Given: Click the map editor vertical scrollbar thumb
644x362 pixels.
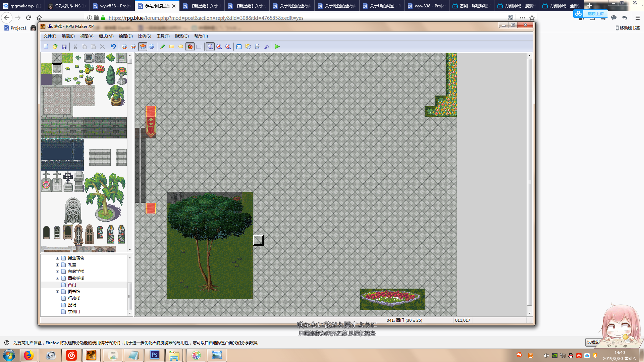Looking at the screenshot, I should (x=530, y=182).
